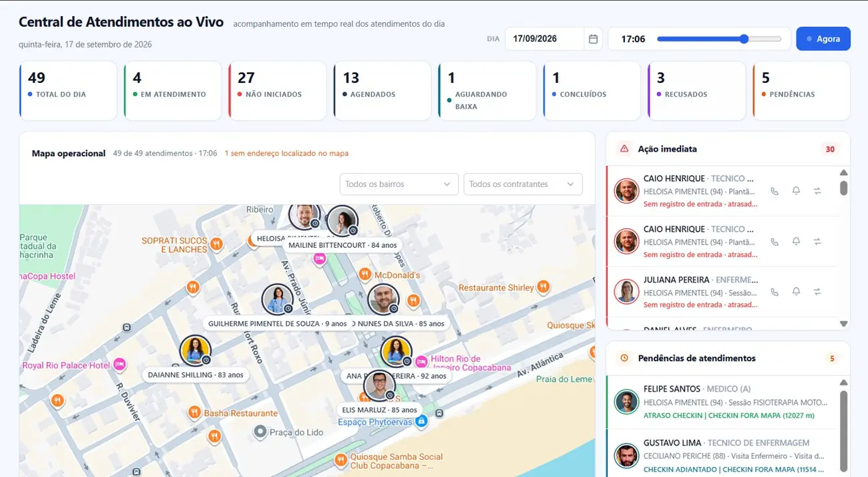868x477 pixels.
Task: Click the 'Praia do Leme' map label
Action: pos(564,379)
